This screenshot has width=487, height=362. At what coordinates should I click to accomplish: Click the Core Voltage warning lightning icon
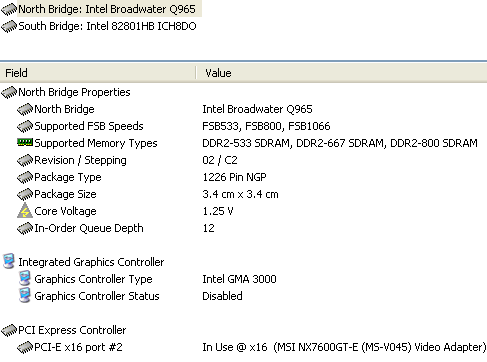25,211
